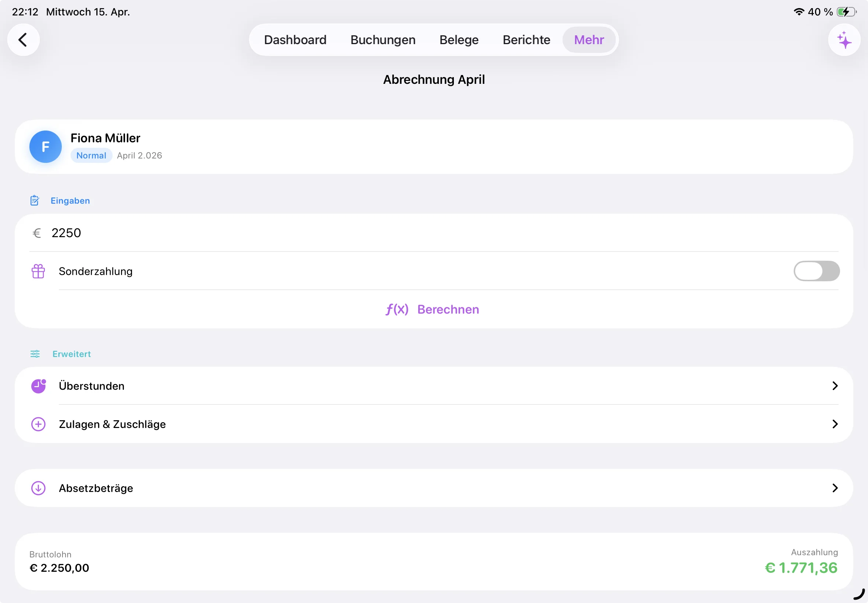Check the Wi-Fi status icon
868x603 pixels.
(798, 12)
